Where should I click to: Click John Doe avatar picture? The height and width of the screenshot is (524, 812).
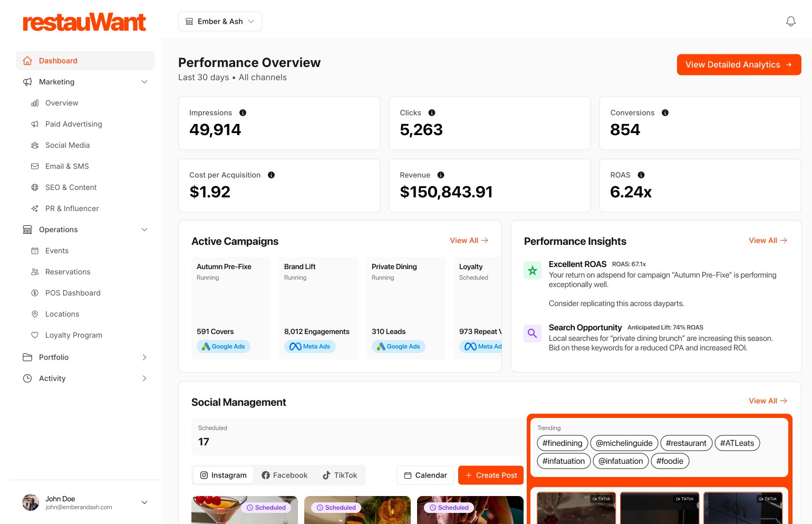point(31,502)
